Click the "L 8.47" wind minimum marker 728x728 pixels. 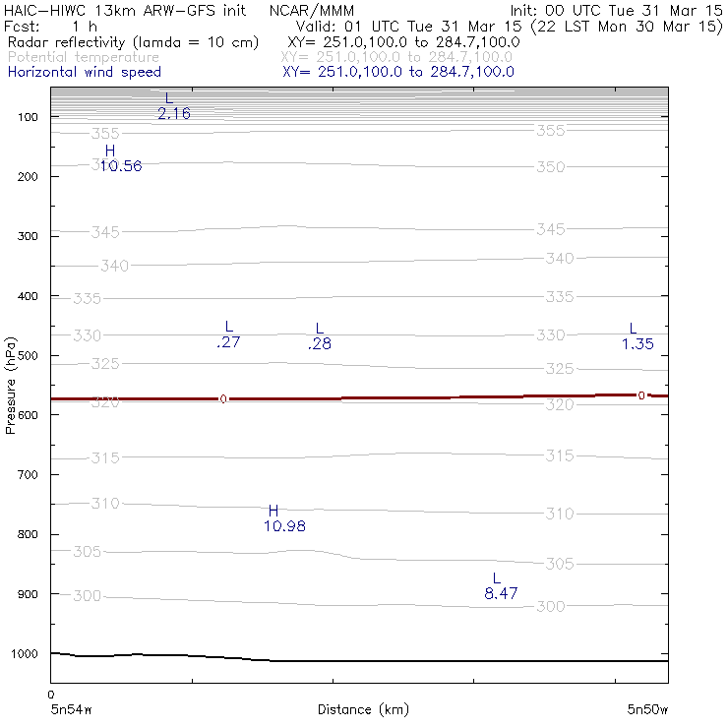point(501,585)
